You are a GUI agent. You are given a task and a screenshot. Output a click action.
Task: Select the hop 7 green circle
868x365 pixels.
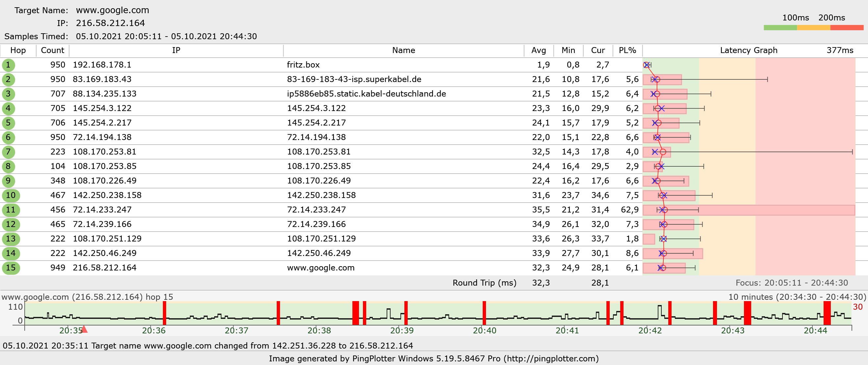pyautogui.click(x=9, y=152)
